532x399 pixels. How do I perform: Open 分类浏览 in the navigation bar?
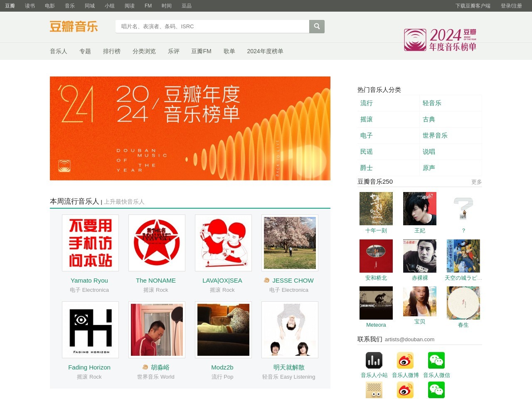tap(144, 51)
